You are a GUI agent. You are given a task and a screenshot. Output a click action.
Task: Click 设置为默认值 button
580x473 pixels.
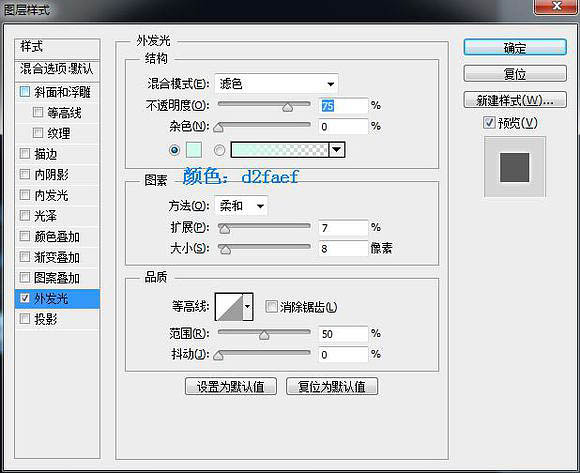coord(230,386)
